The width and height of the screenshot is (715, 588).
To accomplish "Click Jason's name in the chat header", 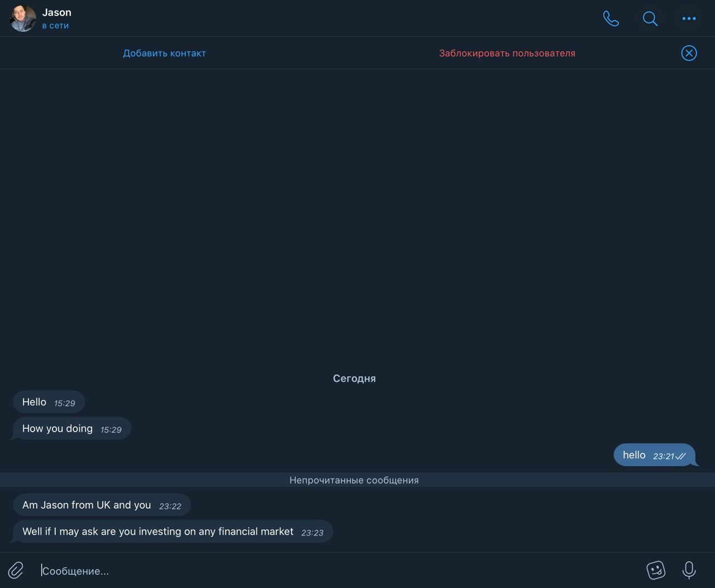I will tap(56, 12).
